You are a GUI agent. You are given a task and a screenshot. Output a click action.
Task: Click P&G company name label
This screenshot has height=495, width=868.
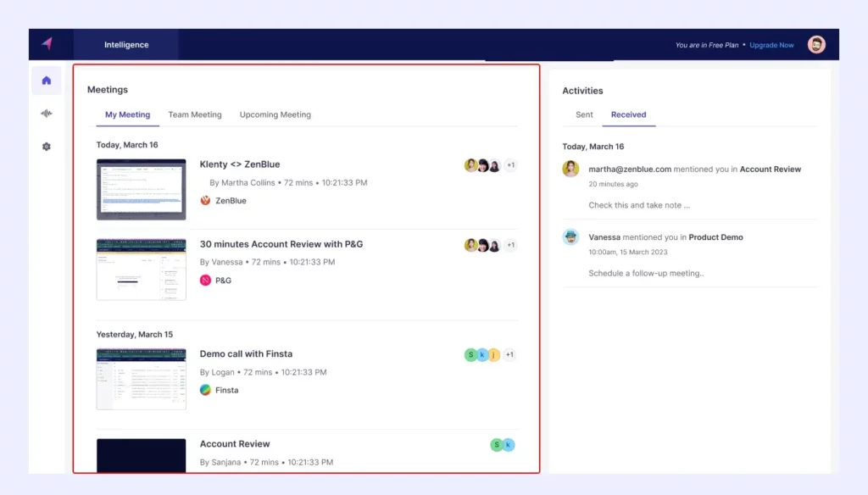[x=223, y=281]
